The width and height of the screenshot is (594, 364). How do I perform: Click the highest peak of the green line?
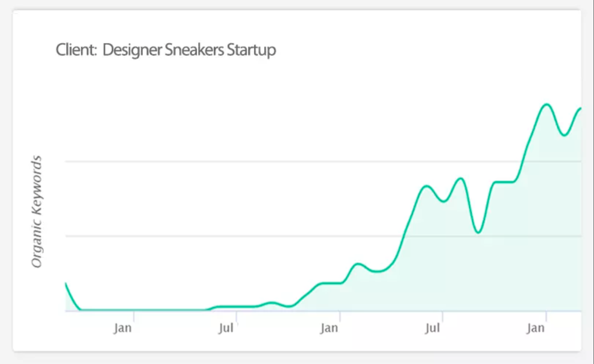point(547,104)
